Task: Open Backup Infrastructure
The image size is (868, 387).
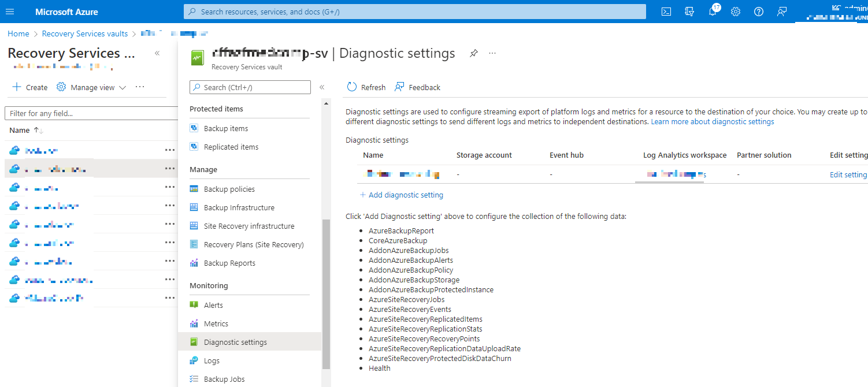Action: [x=239, y=207]
